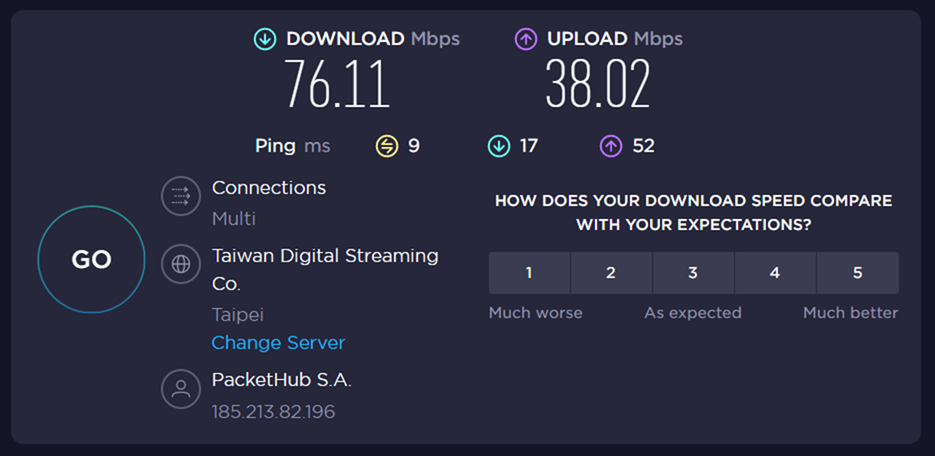
Task: Click the user icon beside PacketHub S.A.
Action: (181, 389)
